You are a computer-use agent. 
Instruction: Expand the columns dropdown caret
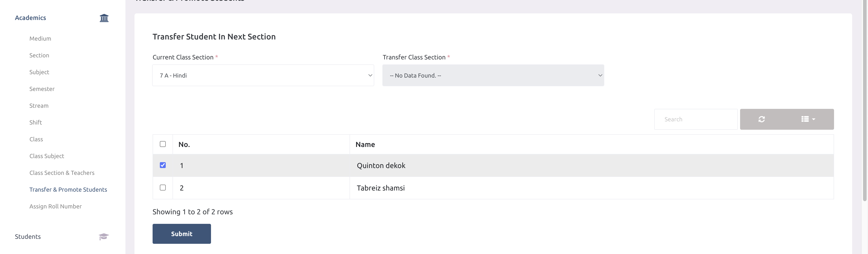point(814,120)
